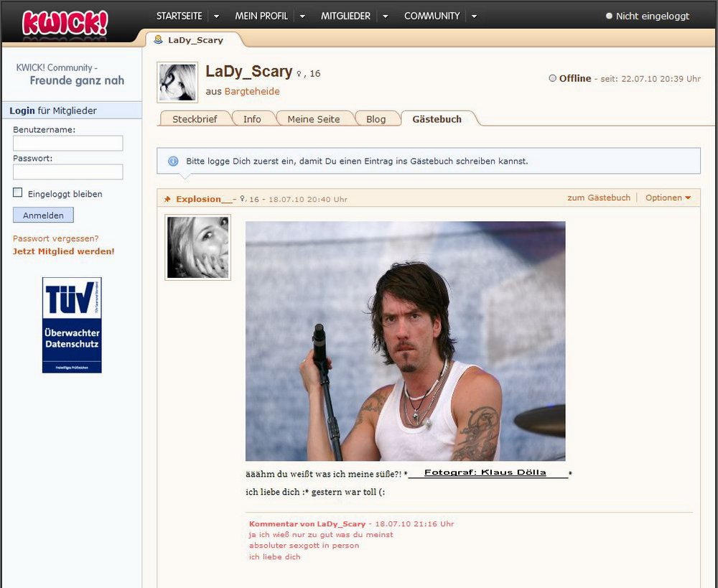
Task: Expand the Community dropdown arrow
Action: [x=474, y=17]
